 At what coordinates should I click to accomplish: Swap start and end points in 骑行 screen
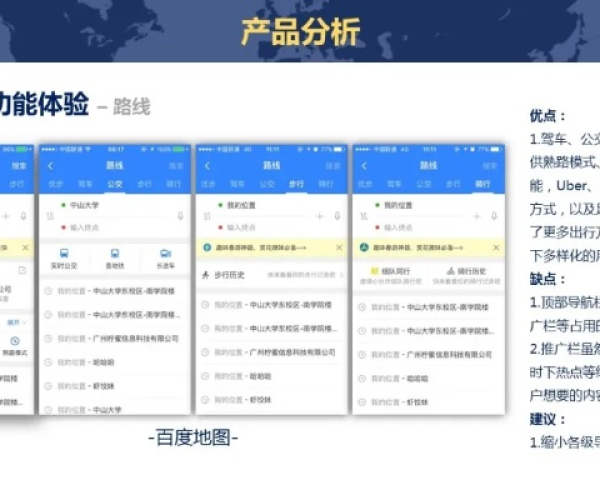[364, 217]
